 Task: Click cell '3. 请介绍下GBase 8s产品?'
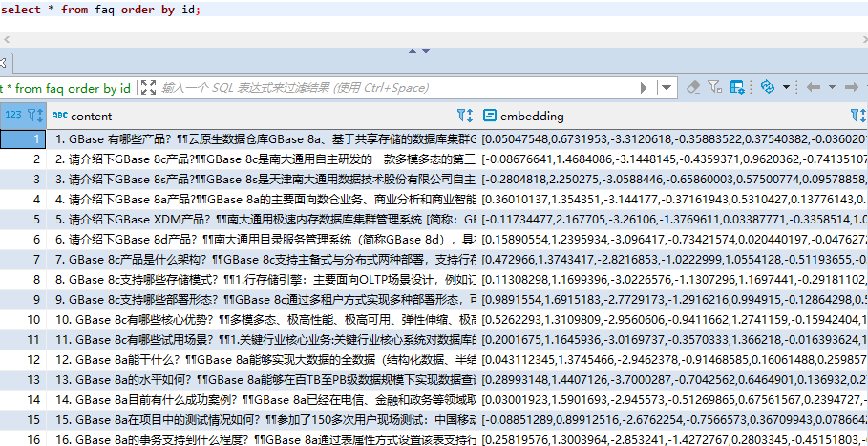pyautogui.click(x=262, y=180)
